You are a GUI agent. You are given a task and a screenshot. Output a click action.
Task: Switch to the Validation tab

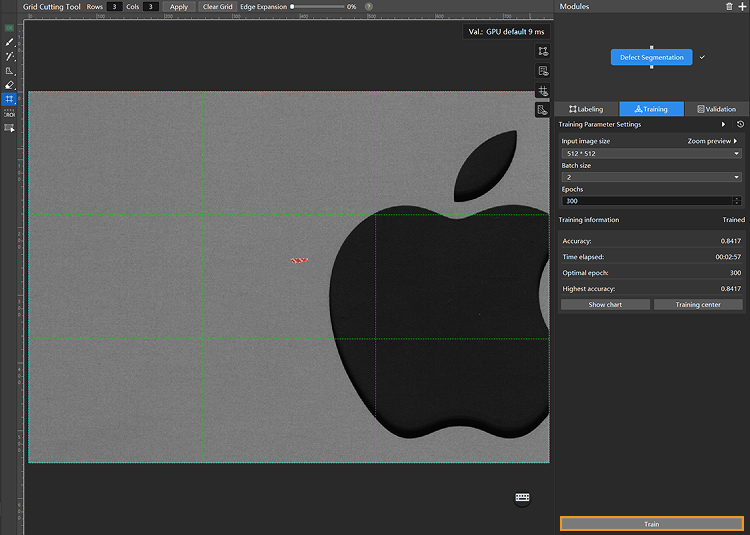point(717,109)
